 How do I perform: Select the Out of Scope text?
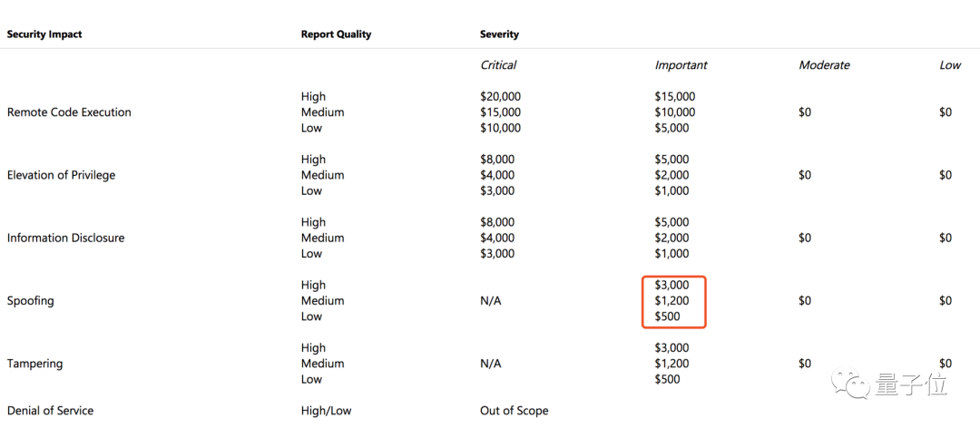click(514, 411)
